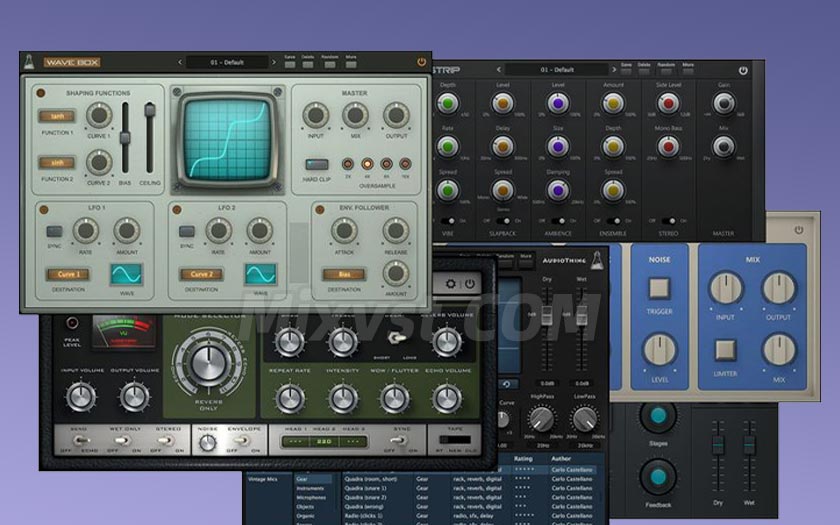Open the Wave Box preset name field
840x525 pixels.
[227, 62]
